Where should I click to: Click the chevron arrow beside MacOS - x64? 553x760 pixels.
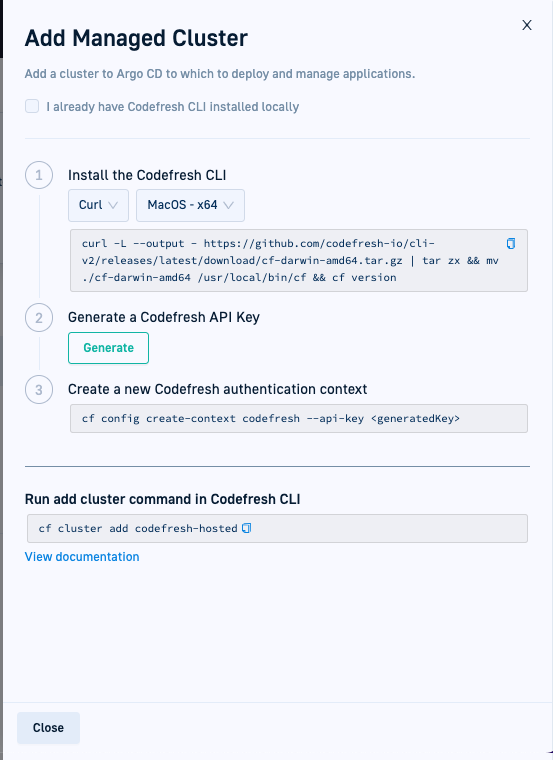coord(229,205)
